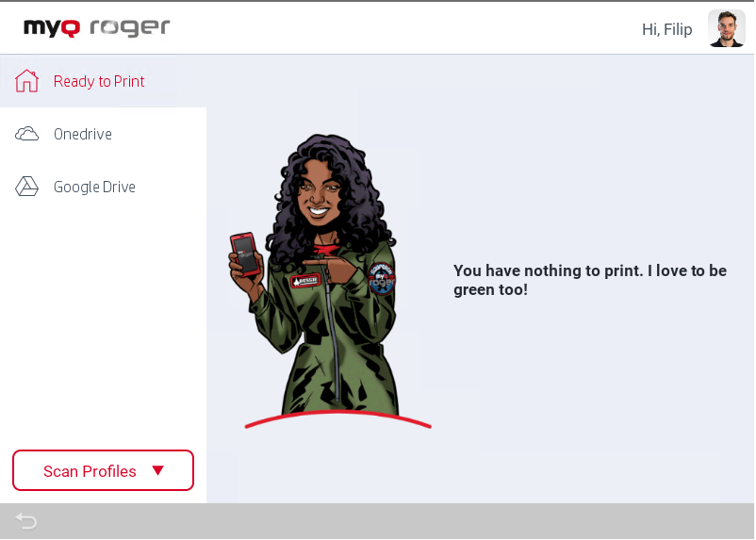
Task: Expand the Scan Profiles dropdown
Action: (x=103, y=470)
